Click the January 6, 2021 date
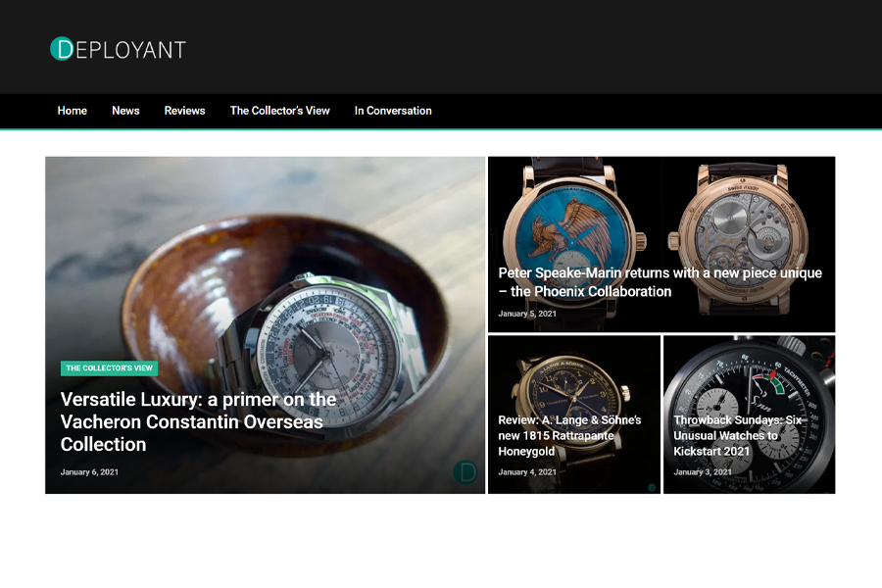Screen dimensions: 882x588 click(89, 472)
